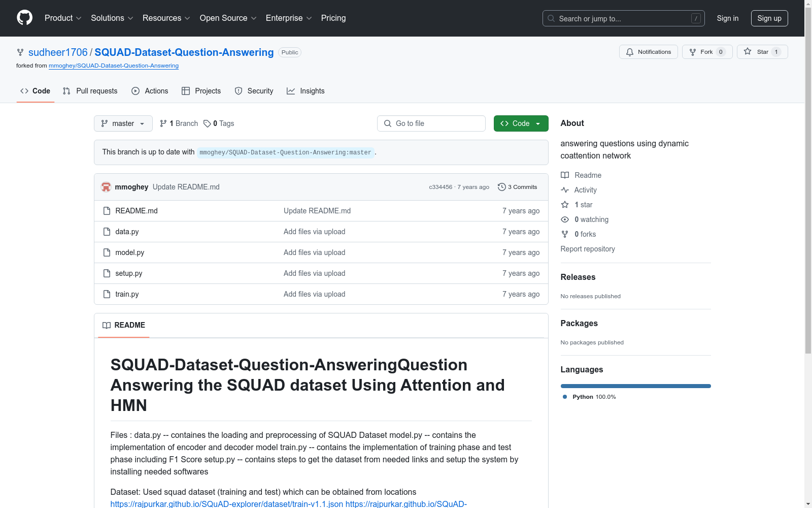This screenshot has height=508, width=812.
Task: Click the Report repository link
Action: coord(588,249)
